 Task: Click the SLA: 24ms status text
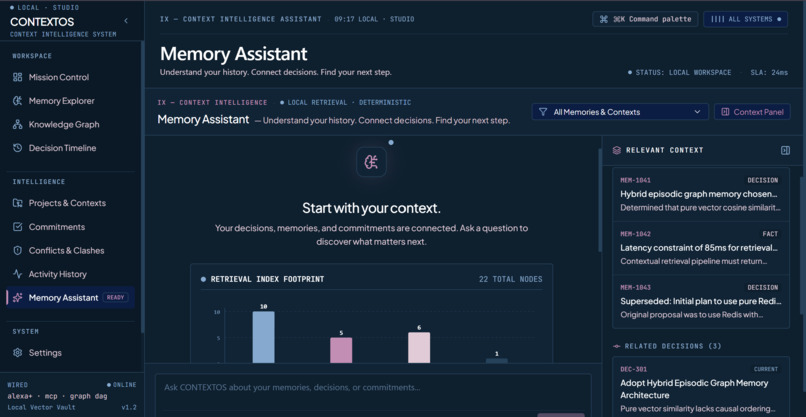[x=769, y=72]
